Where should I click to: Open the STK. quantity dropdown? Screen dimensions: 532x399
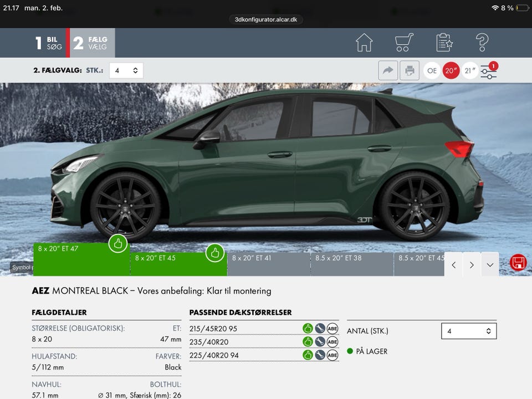[x=126, y=70]
